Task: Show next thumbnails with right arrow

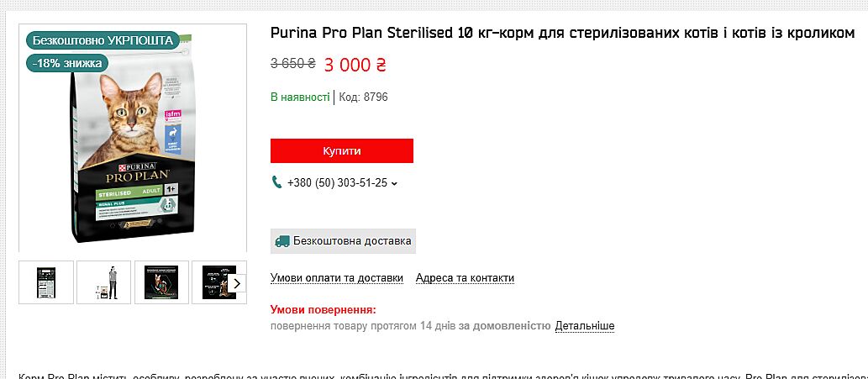Action: tap(237, 283)
